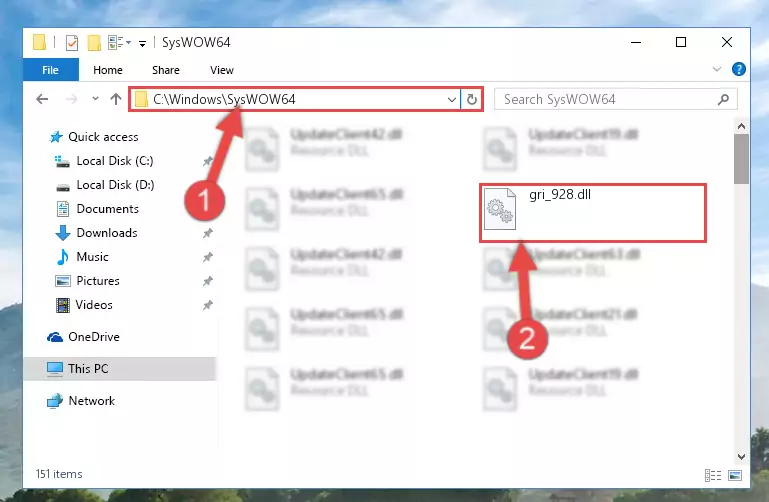Click the Documents page icon

click(x=63, y=209)
